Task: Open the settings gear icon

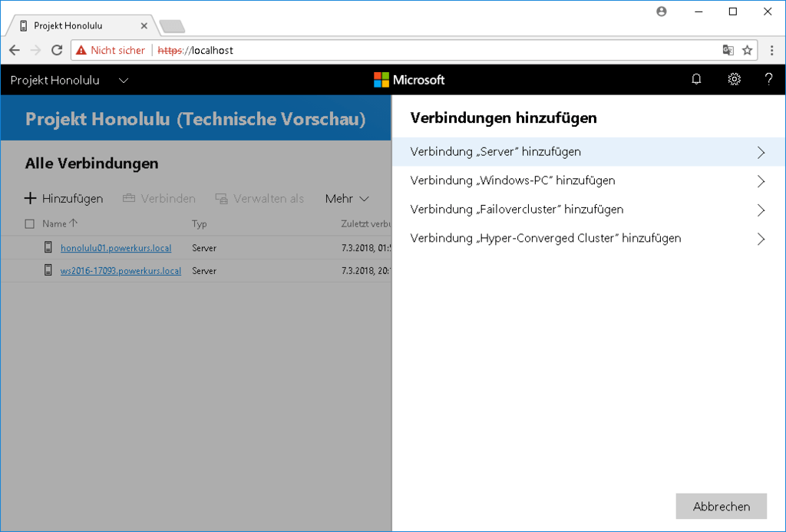Action: click(x=734, y=79)
